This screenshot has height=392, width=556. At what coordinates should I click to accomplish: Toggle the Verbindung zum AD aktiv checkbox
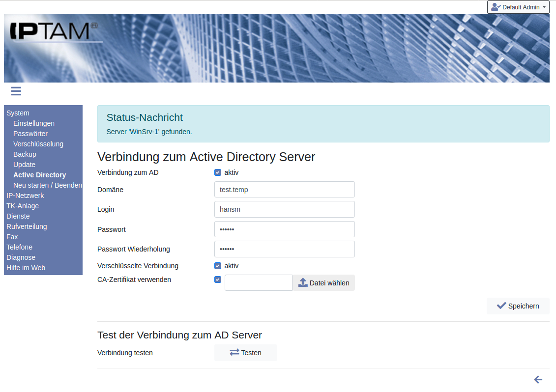(x=218, y=172)
